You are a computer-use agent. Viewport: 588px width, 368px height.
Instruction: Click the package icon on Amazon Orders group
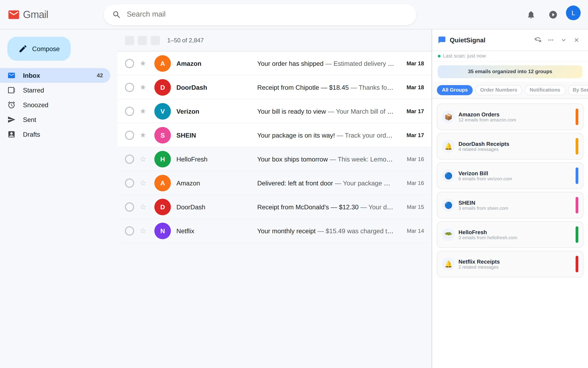pyautogui.click(x=448, y=117)
